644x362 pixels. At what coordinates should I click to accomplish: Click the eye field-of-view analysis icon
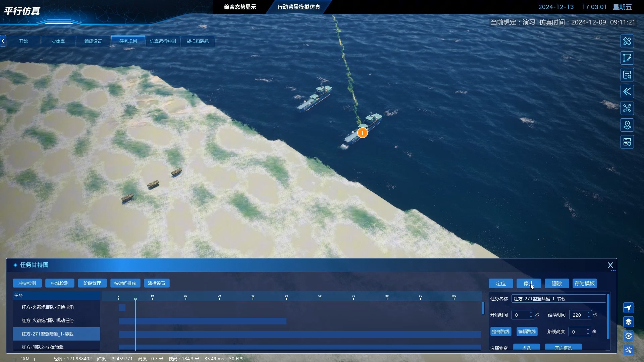tap(627, 92)
